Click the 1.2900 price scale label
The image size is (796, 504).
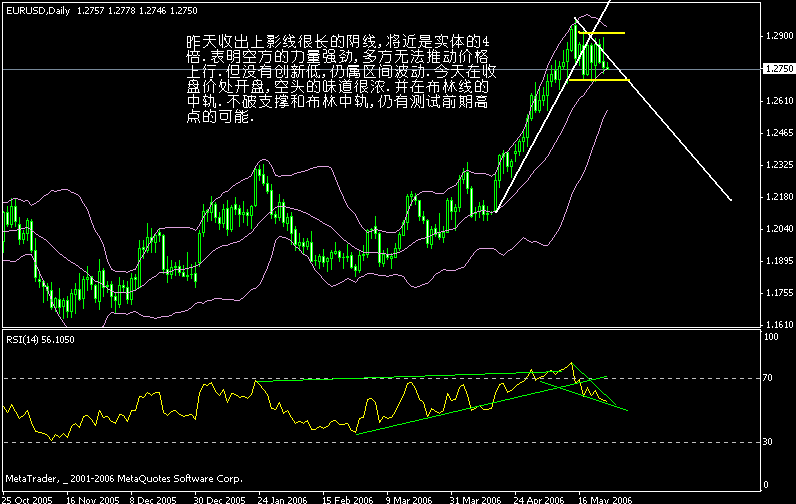[779, 36]
